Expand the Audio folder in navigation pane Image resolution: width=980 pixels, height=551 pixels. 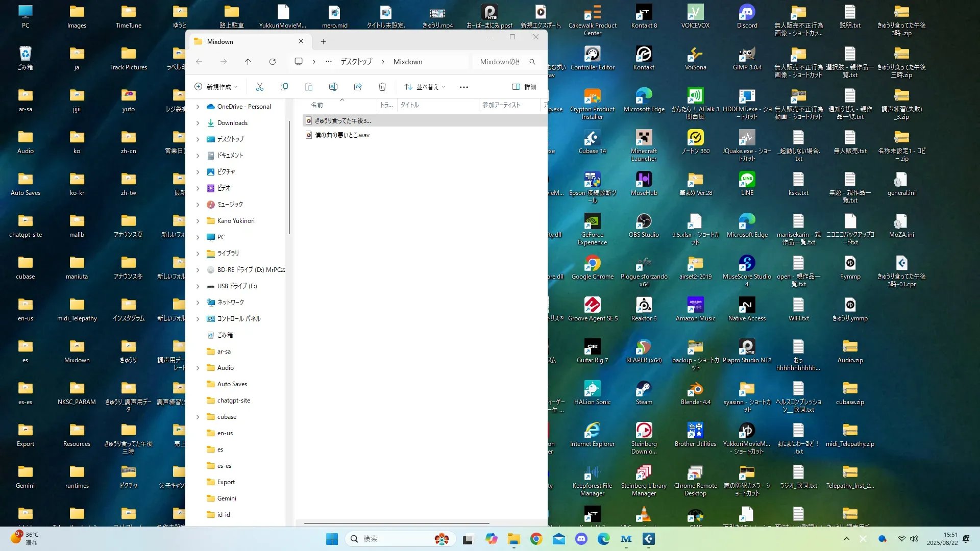coord(198,368)
